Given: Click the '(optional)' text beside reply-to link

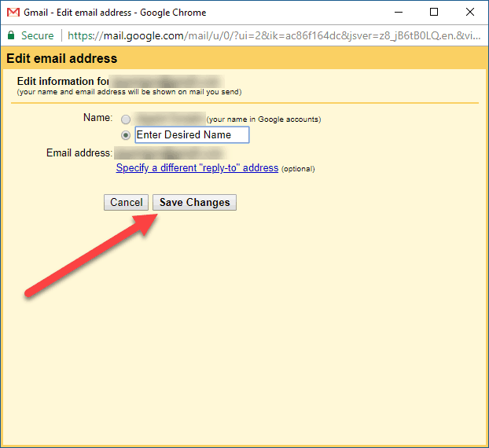Looking at the screenshot, I should coord(298,169).
